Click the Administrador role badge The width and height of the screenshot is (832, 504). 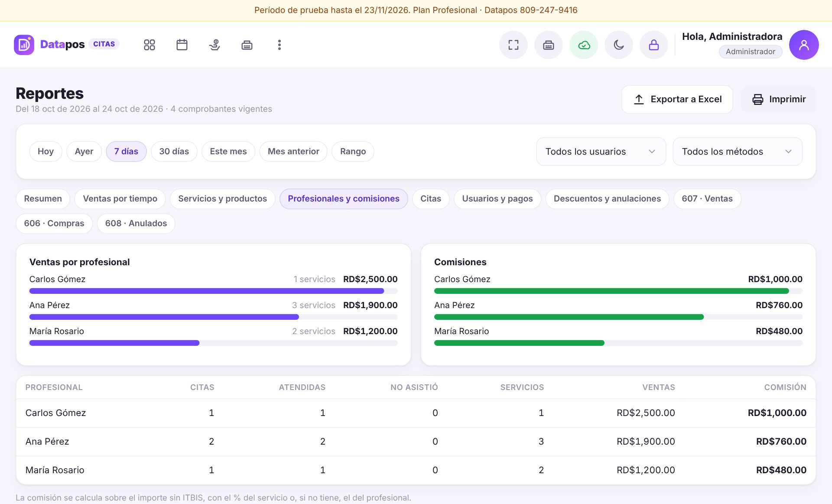[751, 52]
